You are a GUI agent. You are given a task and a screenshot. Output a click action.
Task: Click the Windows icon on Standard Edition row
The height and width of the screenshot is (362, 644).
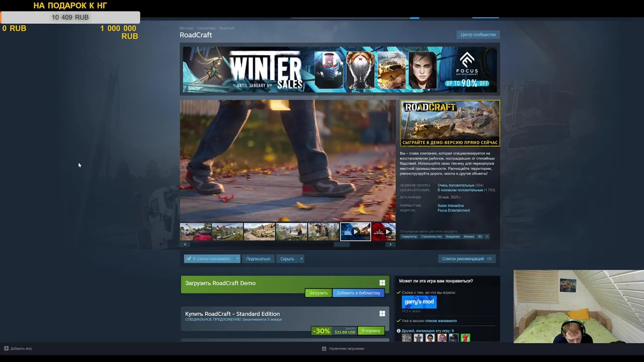pyautogui.click(x=382, y=314)
